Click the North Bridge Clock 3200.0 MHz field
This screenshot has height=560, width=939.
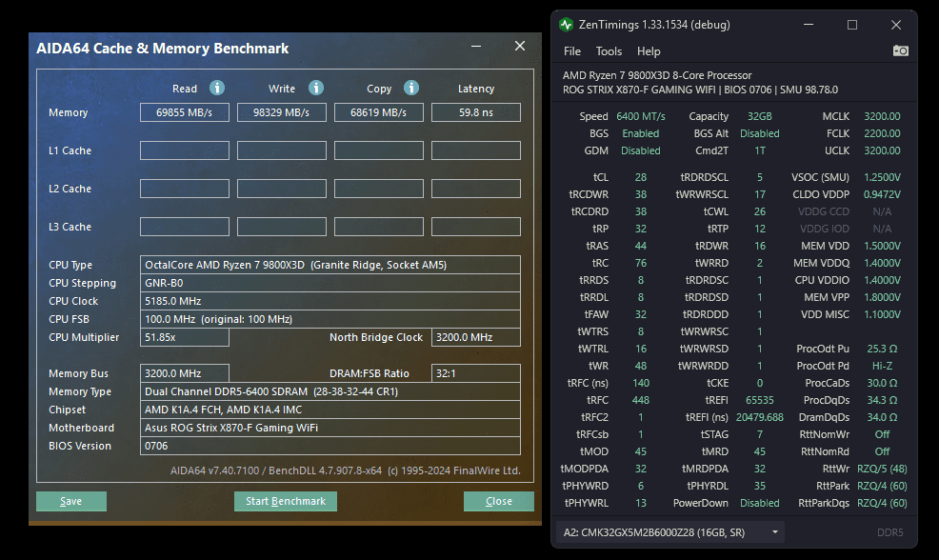click(x=476, y=337)
